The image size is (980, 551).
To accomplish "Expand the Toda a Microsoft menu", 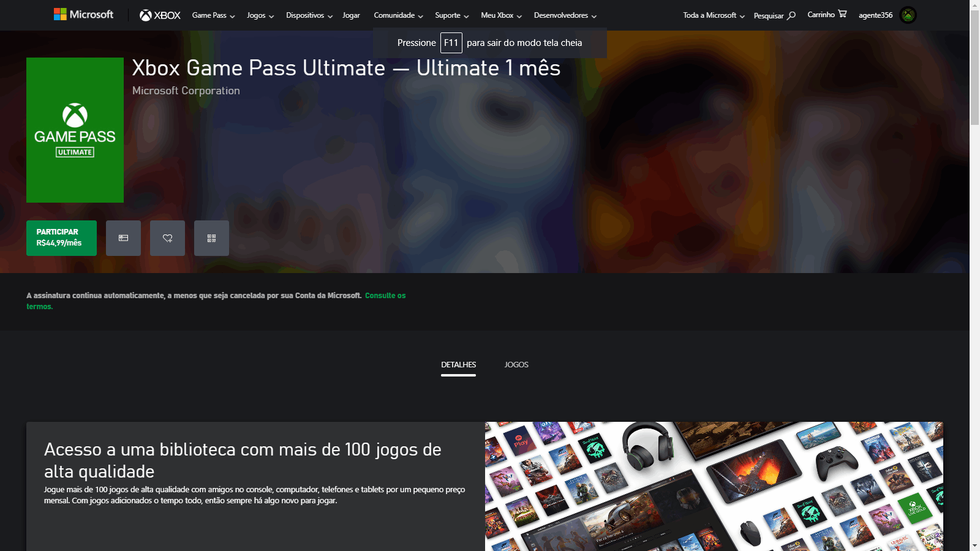I will (714, 15).
